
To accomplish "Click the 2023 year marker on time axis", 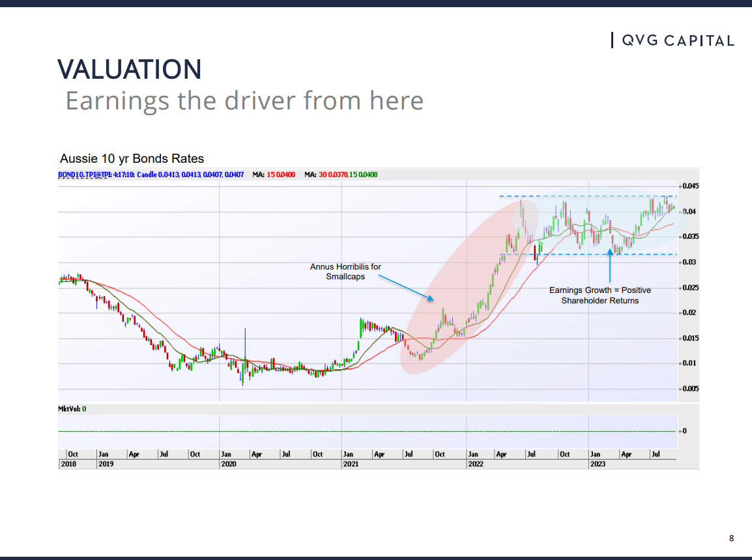I will point(597,464).
